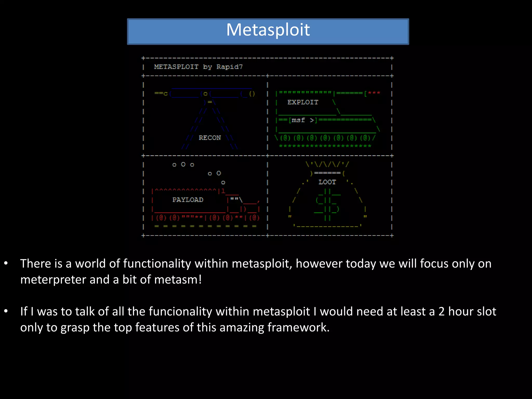This screenshot has width=532, height=399.
Task: Click the PAYLOAD label on the truck drawing
Action: coord(188,199)
